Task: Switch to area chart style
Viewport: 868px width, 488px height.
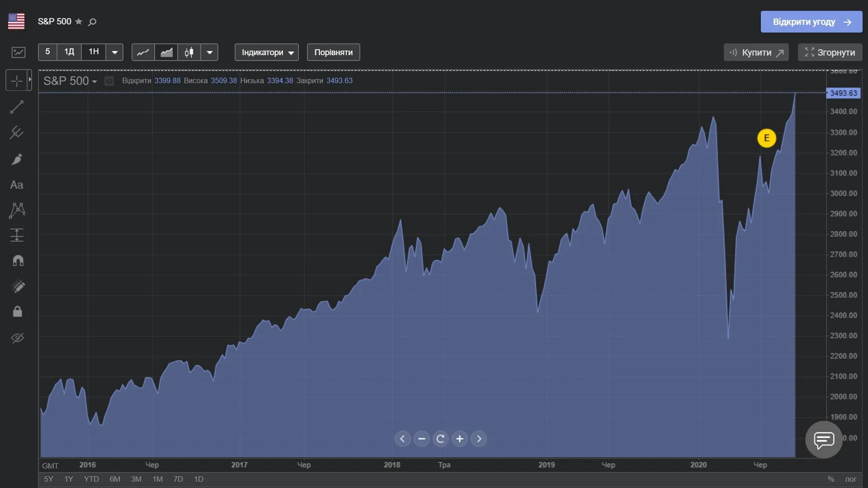Action: (x=166, y=52)
